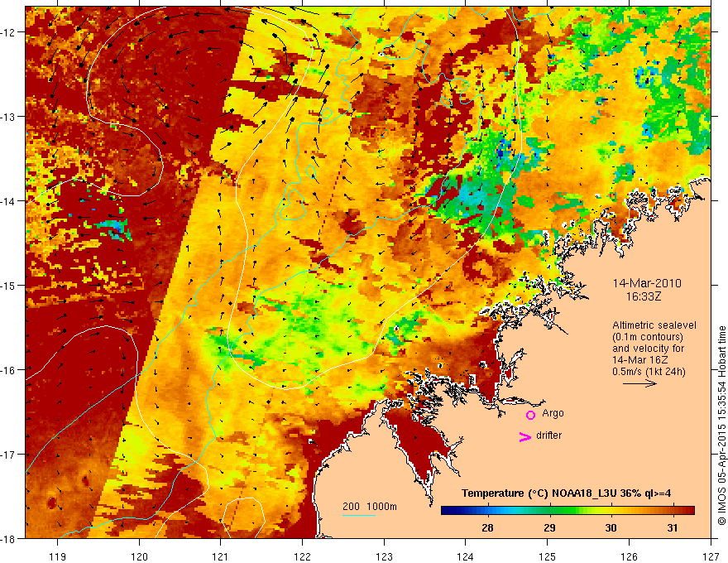Click the latitude axis label -18
The image size is (728, 563).
pyautogui.click(x=8, y=539)
